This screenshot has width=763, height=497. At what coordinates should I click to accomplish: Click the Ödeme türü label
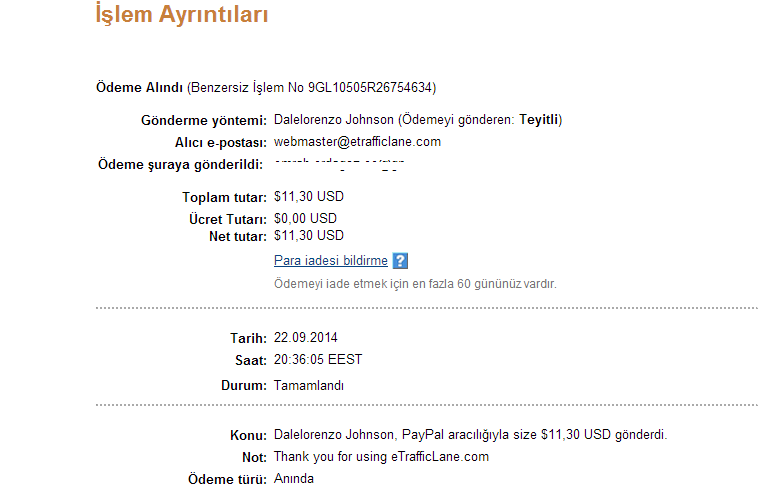click(x=227, y=479)
